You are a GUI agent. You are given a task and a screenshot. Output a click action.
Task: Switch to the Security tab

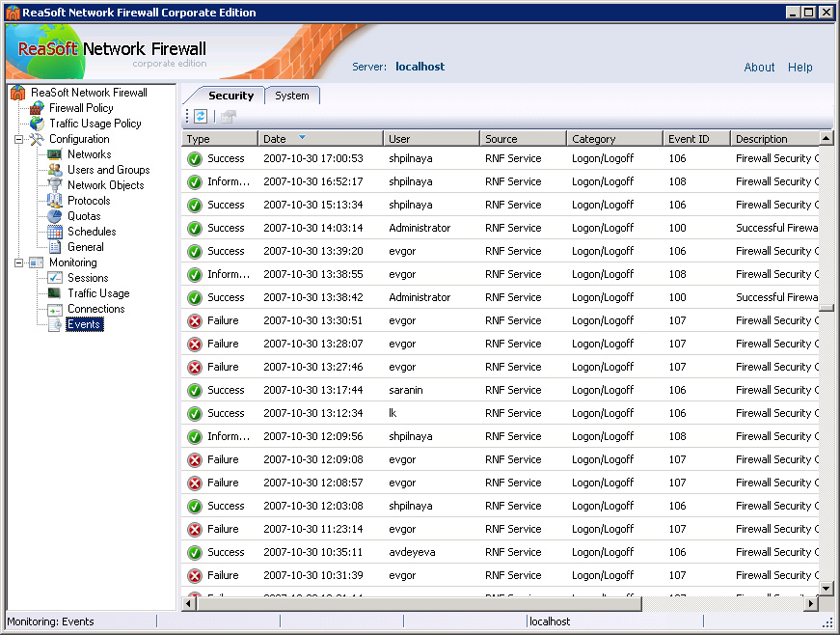230,96
